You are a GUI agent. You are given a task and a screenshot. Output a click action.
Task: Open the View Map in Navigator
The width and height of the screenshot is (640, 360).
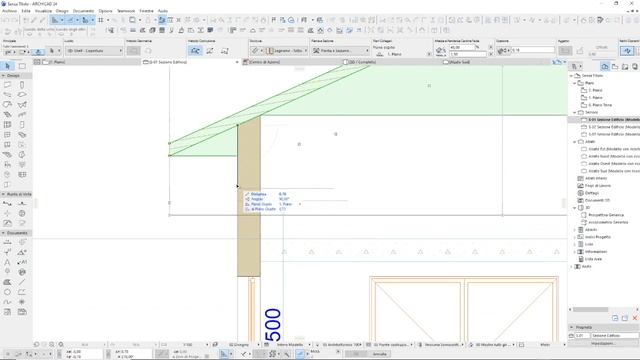coord(615,66)
